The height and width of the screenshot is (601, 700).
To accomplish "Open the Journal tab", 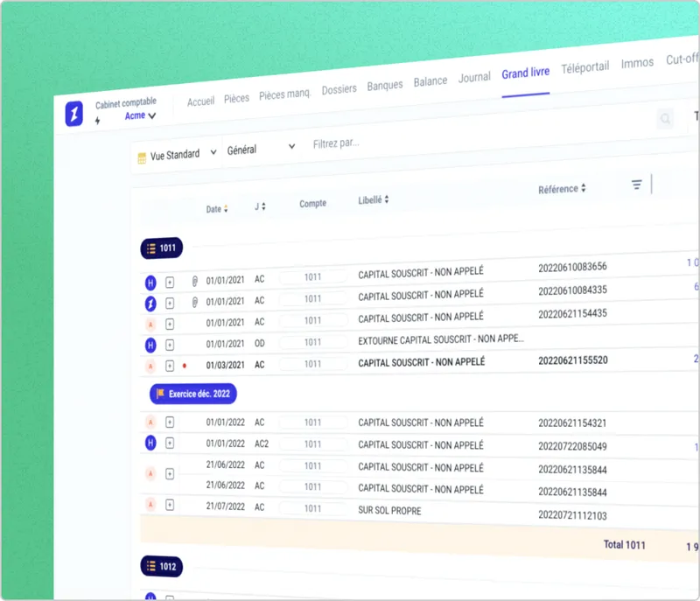I will 474,78.
